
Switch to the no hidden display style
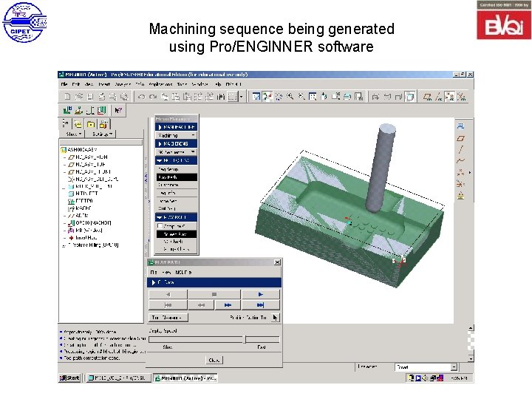(399, 97)
